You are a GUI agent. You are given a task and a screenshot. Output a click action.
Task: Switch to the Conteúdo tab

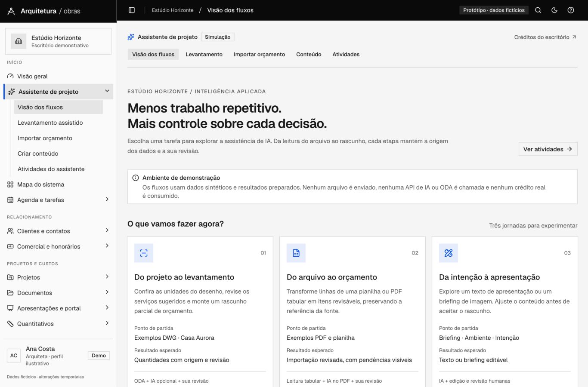(309, 54)
